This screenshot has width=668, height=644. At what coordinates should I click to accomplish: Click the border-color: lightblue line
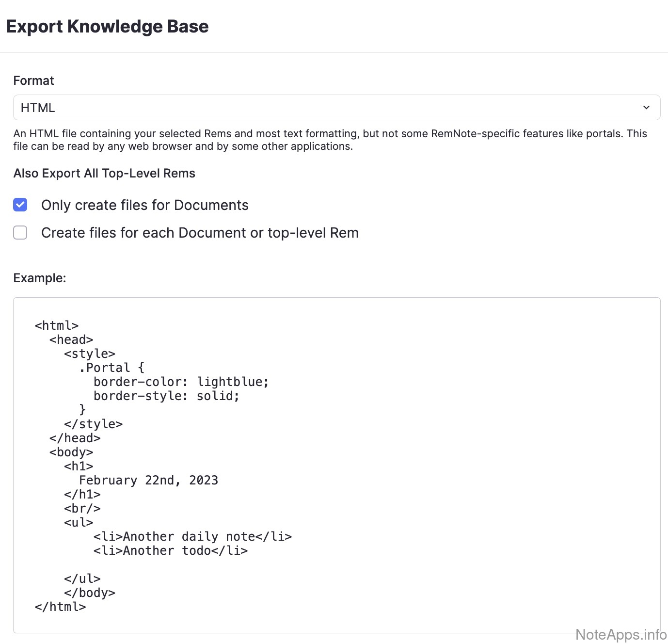(x=181, y=382)
